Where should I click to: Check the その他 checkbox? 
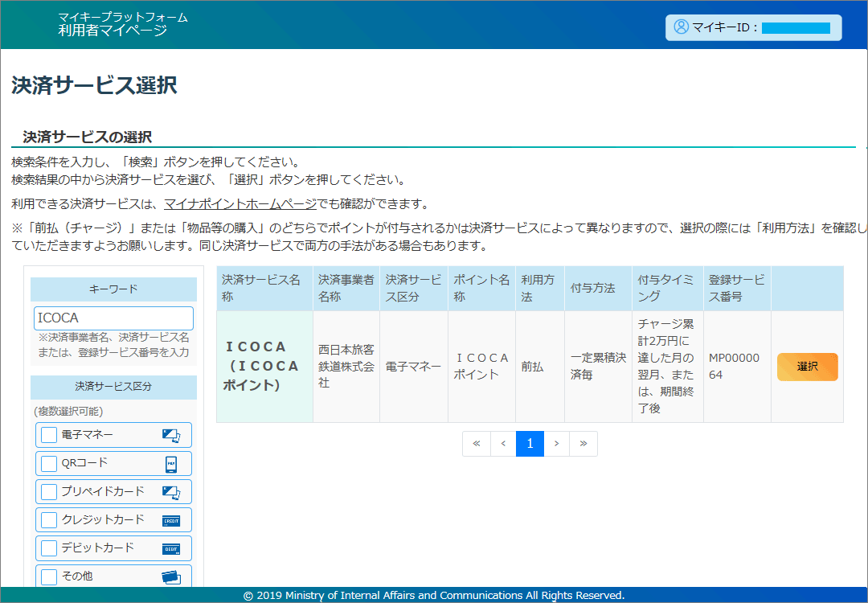pos(49,577)
